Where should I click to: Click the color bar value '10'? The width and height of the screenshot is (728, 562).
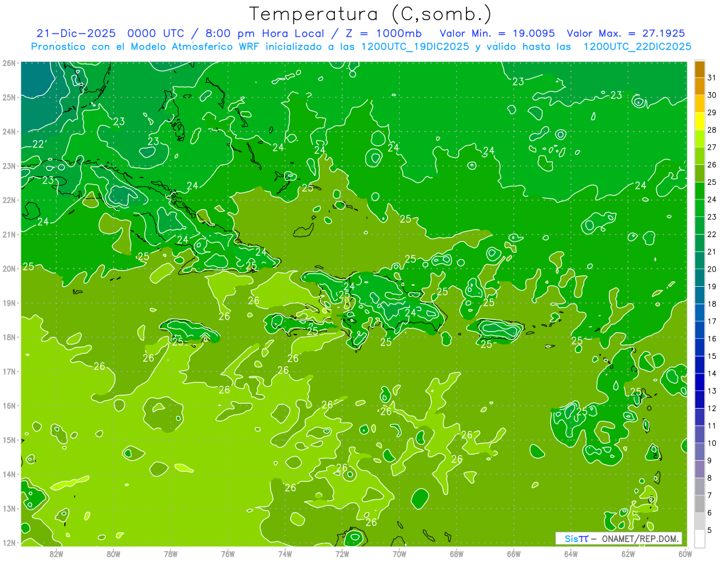pos(712,443)
